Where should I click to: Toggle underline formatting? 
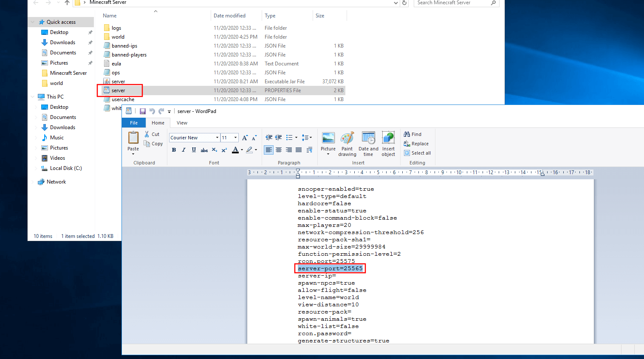194,150
